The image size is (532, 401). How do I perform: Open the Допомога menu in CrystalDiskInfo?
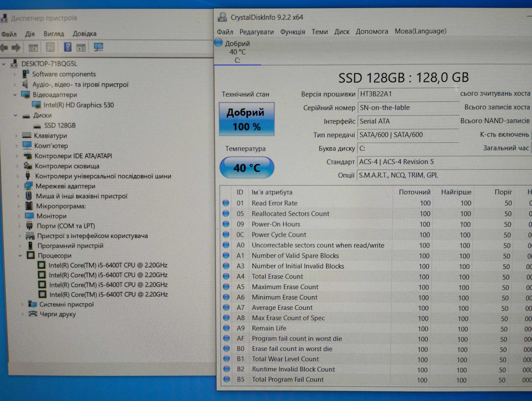pyautogui.click(x=372, y=31)
